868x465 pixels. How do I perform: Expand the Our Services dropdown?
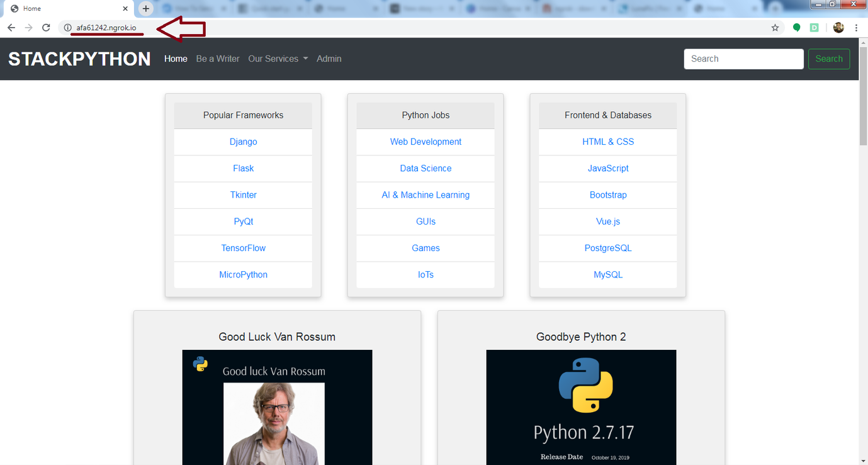click(278, 59)
